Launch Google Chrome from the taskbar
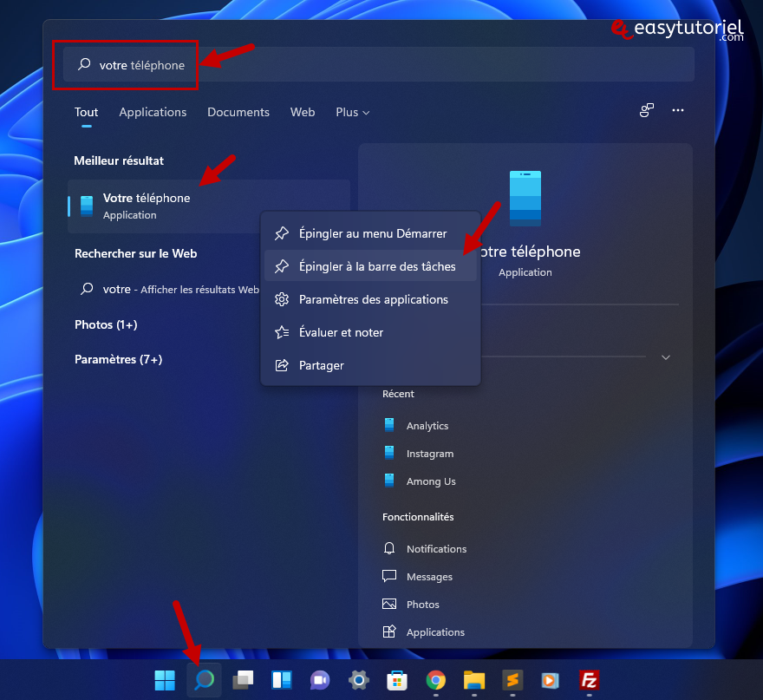 (435, 680)
